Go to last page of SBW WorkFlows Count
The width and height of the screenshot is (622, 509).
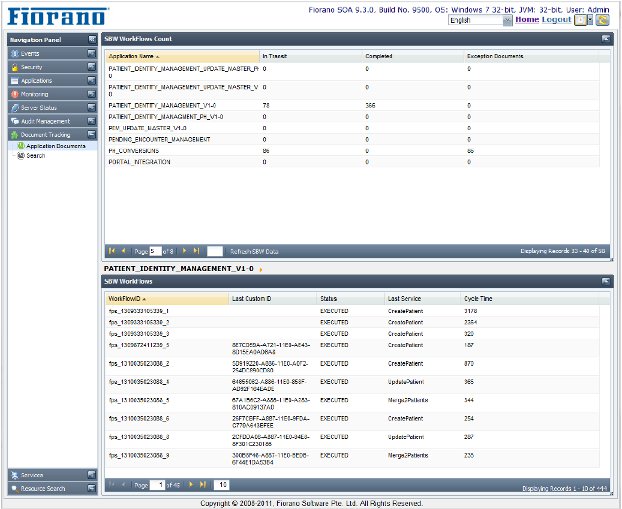pyautogui.click(x=196, y=251)
